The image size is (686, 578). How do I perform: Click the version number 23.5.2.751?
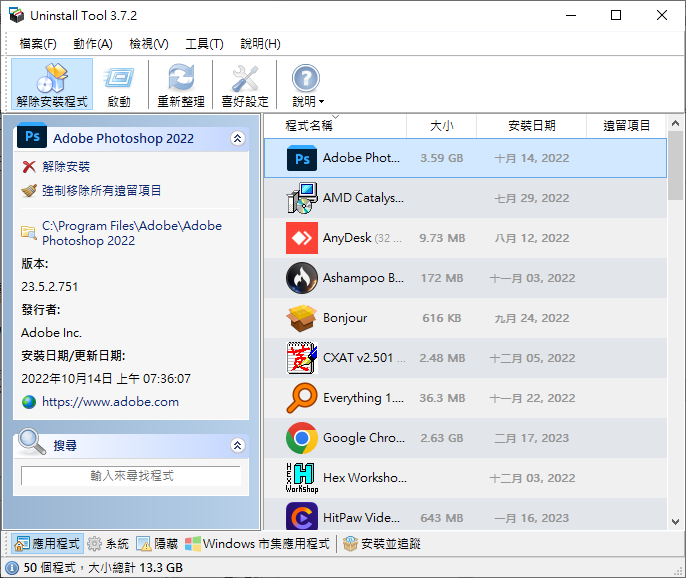49,287
